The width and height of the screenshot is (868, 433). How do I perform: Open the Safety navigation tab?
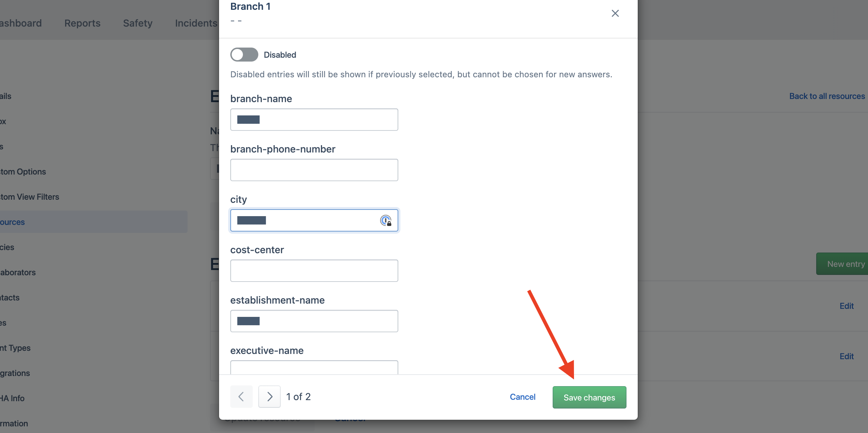138,23
